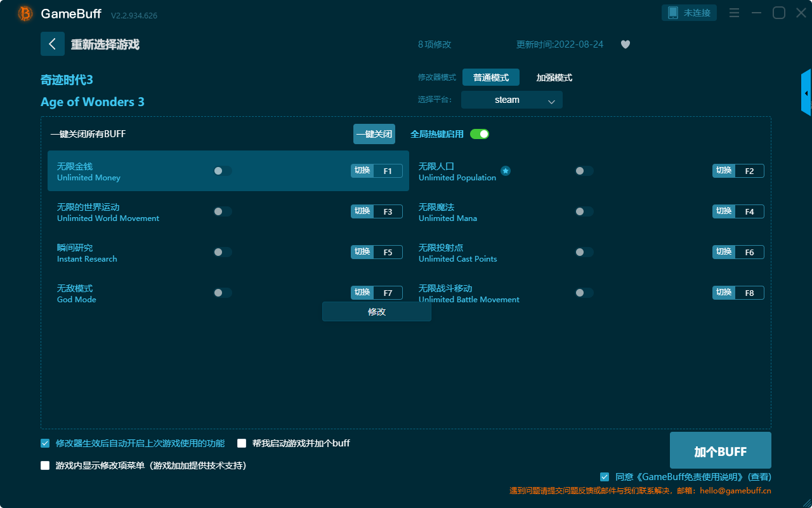This screenshot has width=812, height=508.
Task: Toggle Unlimited Cast Points on
Action: (584, 252)
